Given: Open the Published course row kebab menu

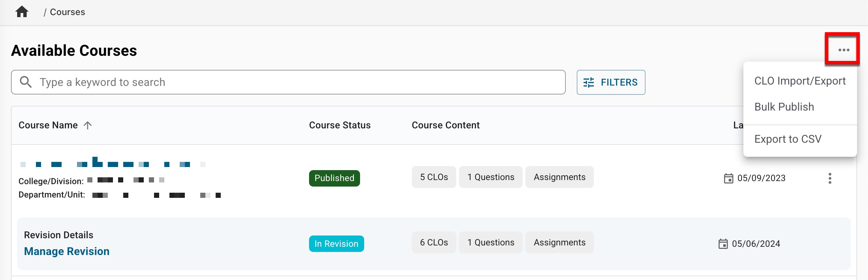Looking at the screenshot, I should (830, 178).
